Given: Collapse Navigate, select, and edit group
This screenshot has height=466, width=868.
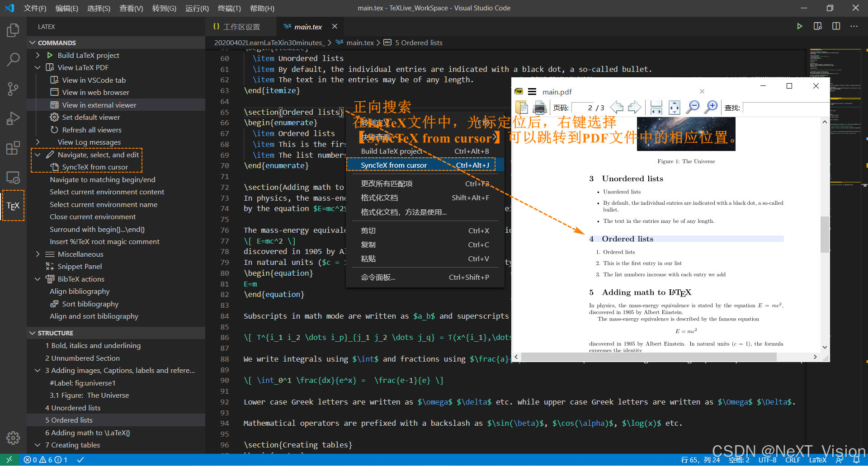Looking at the screenshot, I should 38,155.
